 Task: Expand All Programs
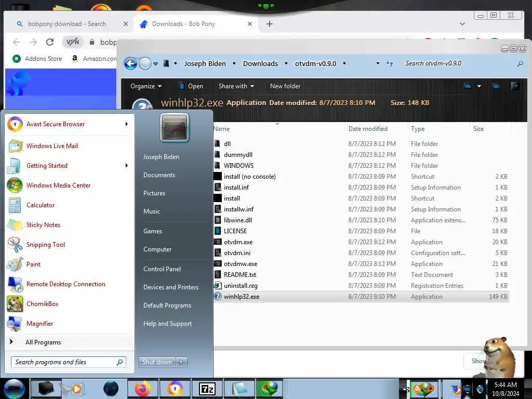click(x=69, y=342)
